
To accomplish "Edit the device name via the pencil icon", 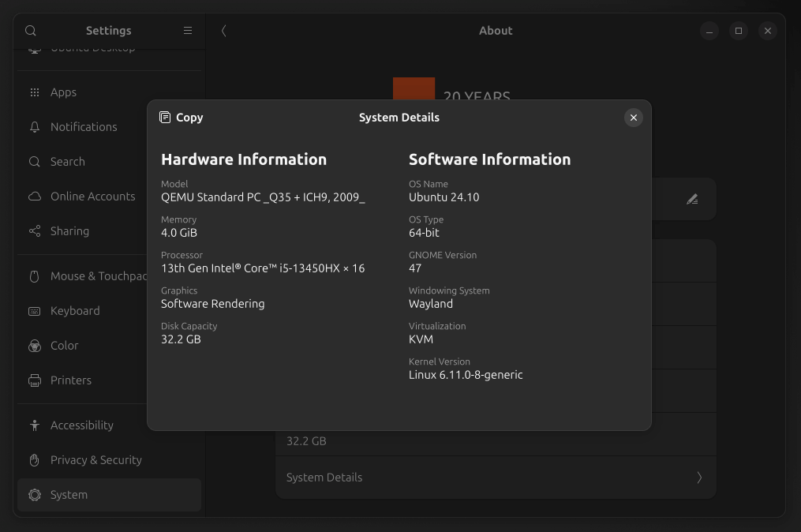I will (692, 199).
